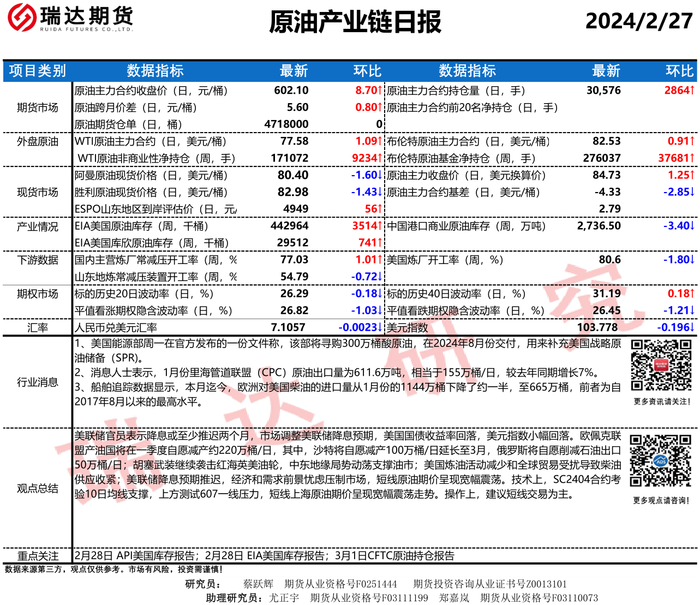Click the red up arrow after 37681
Viewport: 700px width, 605px height.
tap(692, 158)
